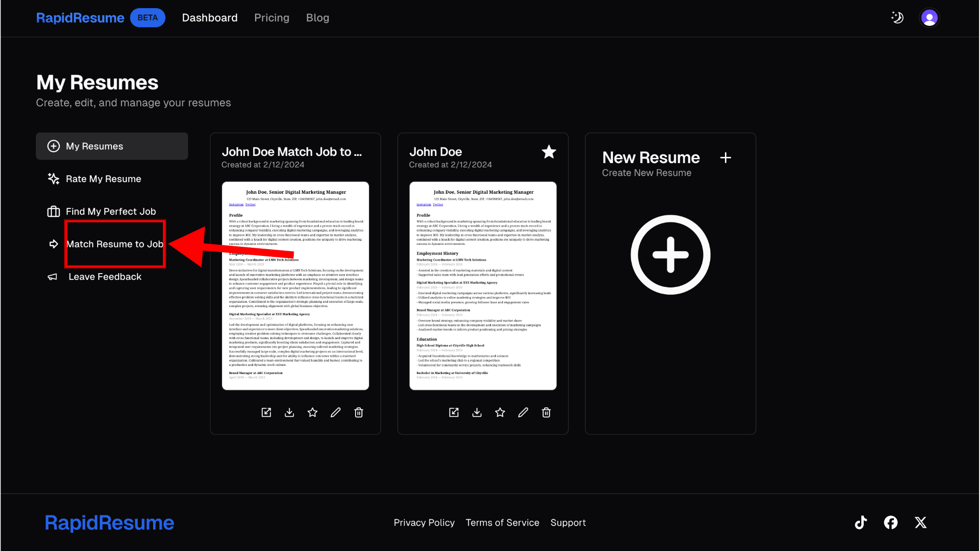Viewport: 980px width, 551px height.
Task: Go to the Pricing page
Action: click(272, 18)
